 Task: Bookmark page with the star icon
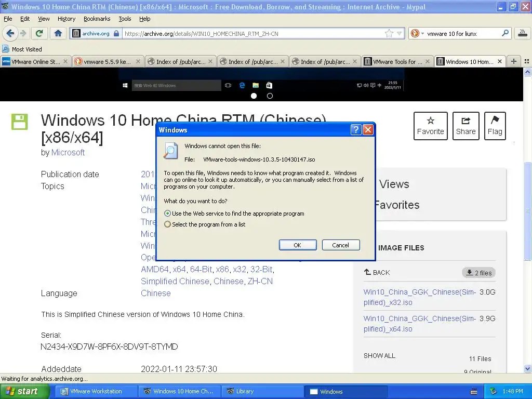tap(389, 33)
